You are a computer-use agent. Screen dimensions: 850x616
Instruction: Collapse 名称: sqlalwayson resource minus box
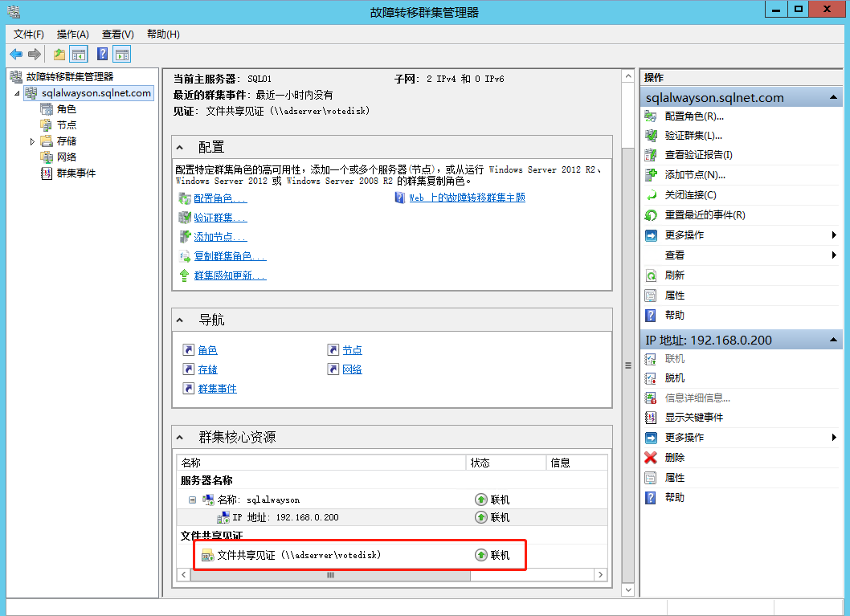point(193,500)
